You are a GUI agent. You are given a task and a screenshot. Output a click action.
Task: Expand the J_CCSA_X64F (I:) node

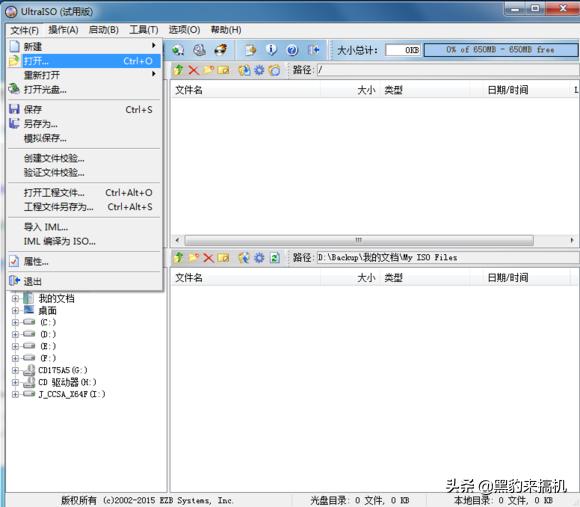(15, 394)
